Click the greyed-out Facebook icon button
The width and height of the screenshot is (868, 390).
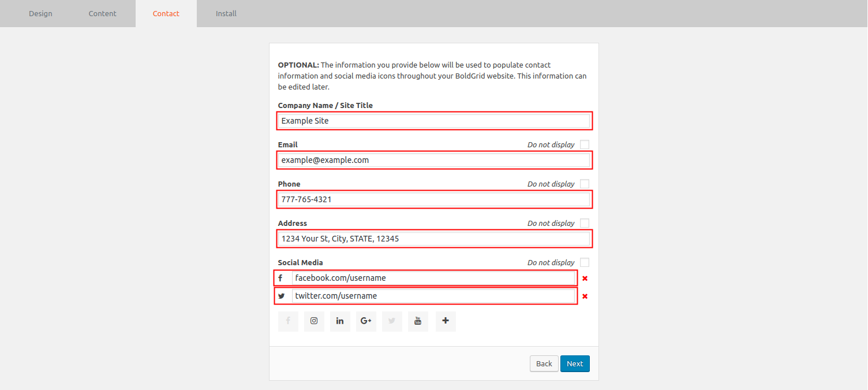pos(288,321)
